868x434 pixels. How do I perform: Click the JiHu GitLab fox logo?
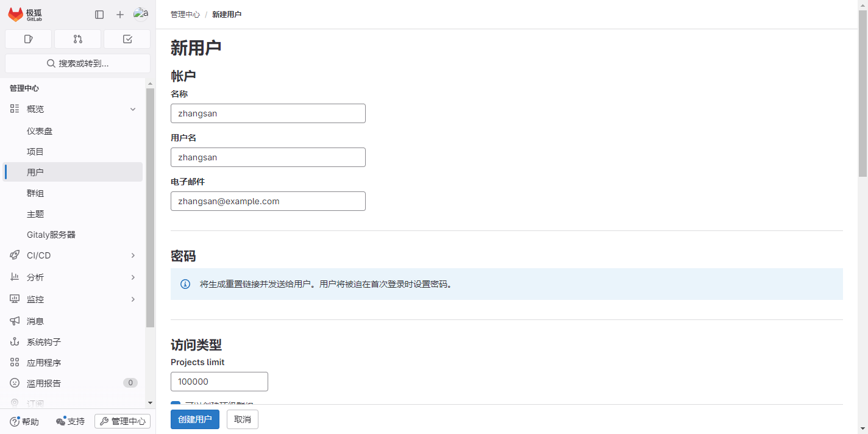[16, 15]
